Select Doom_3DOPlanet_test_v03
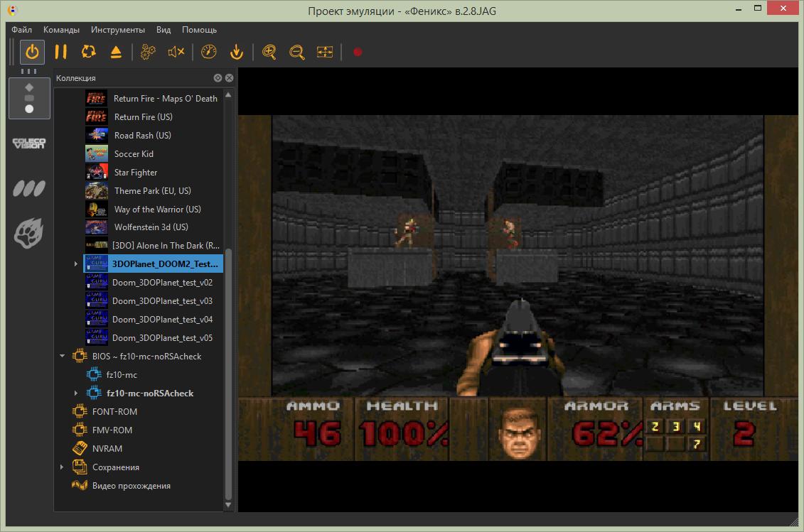The image size is (804, 532). pyautogui.click(x=162, y=301)
